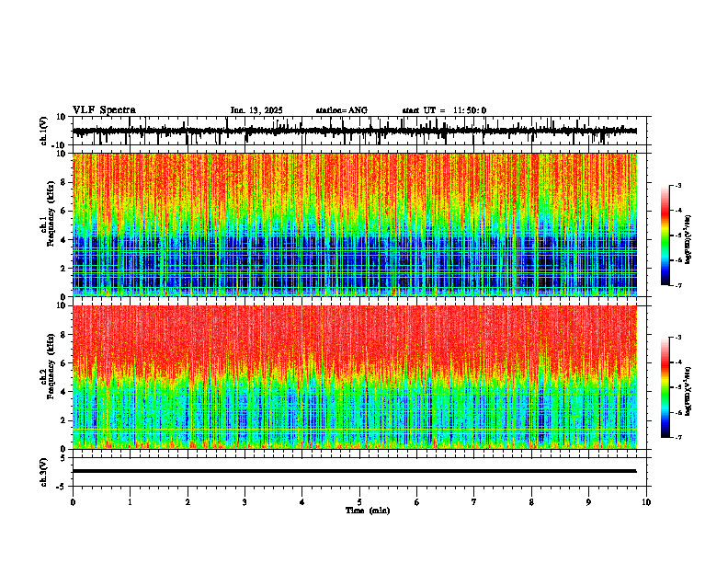The image size is (728, 563).
Task: Click the ch.1 voltage waveform trace
Action: point(354,131)
